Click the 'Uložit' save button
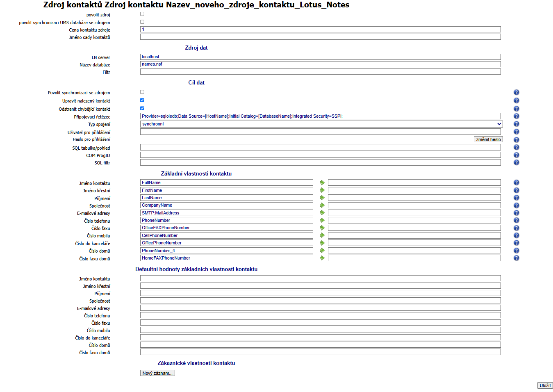This screenshot has width=553, height=392. coord(545,385)
